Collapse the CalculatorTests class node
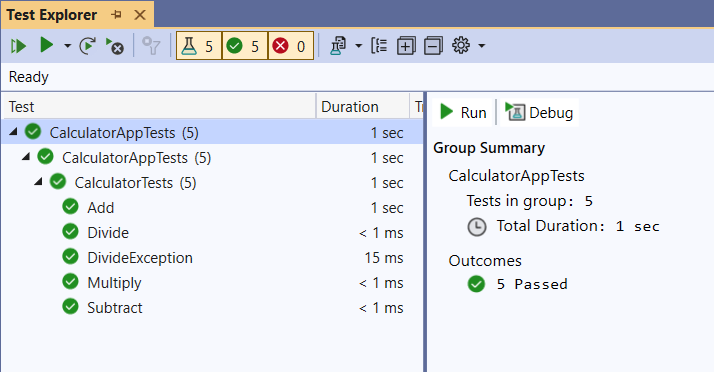The image size is (714, 372). click(x=39, y=182)
